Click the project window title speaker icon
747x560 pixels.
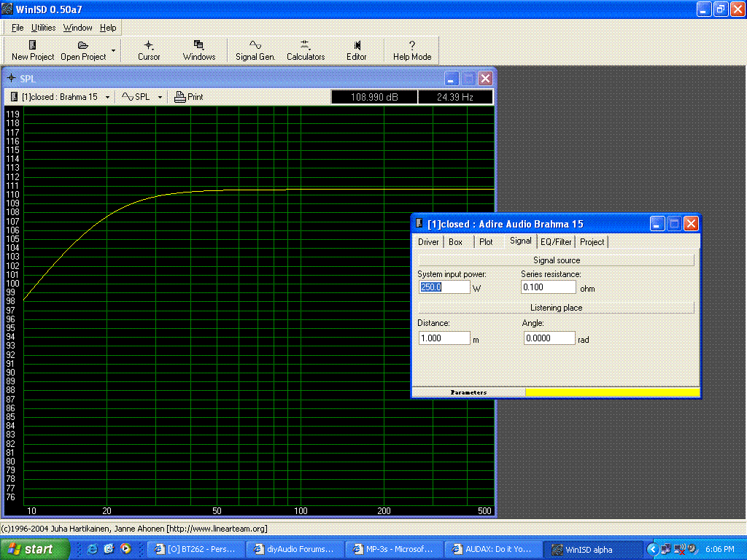pos(419,223)
